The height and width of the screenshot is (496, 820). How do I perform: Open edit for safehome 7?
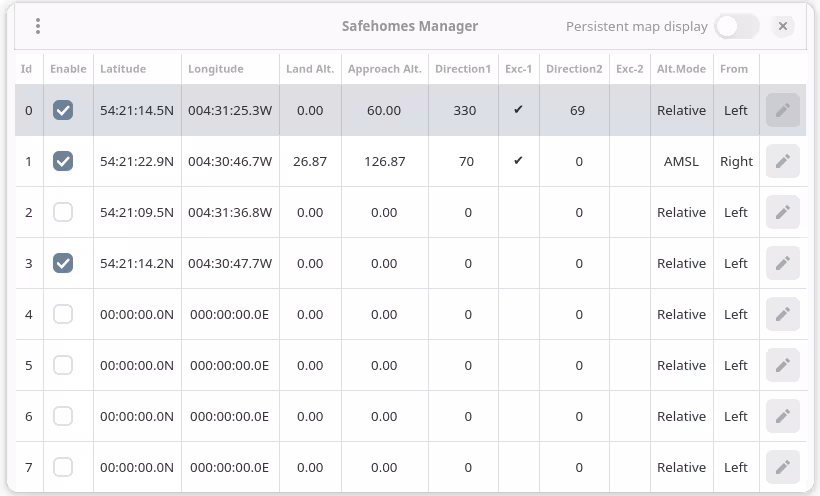[782, 467]
